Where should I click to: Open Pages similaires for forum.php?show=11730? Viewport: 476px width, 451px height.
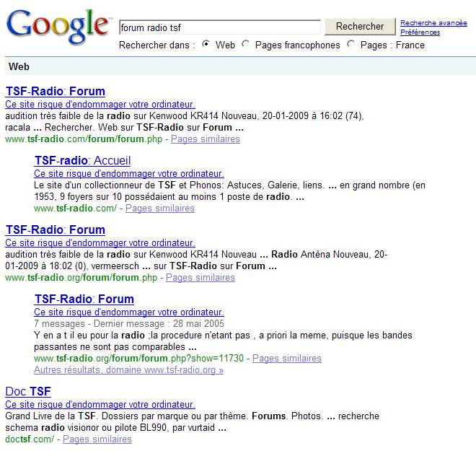287,359
